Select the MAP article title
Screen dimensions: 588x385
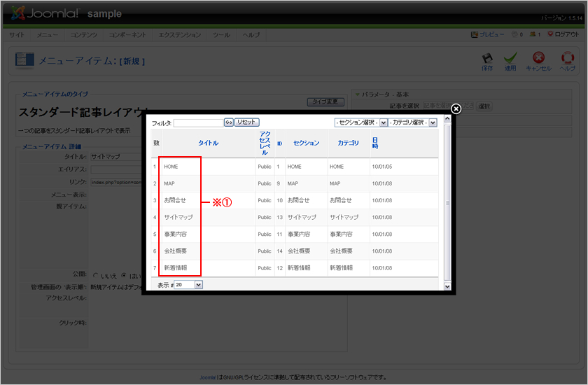click(x=169, y=183)
